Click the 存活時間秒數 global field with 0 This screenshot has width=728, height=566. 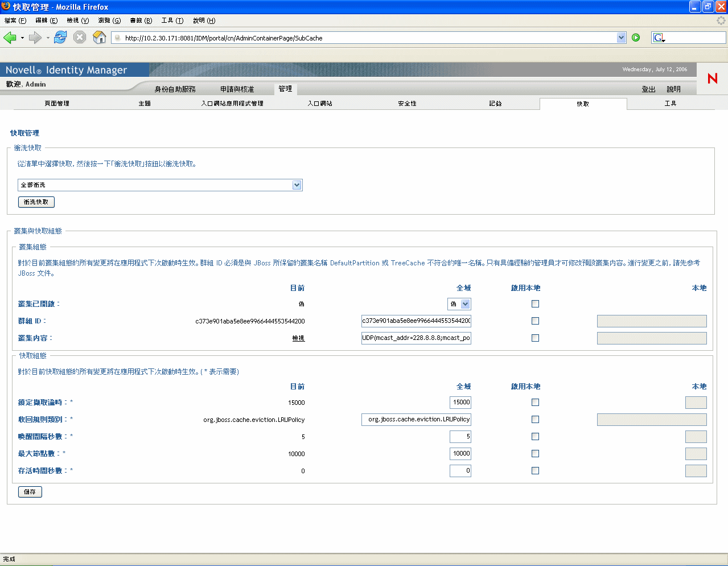tap(460, 470)
